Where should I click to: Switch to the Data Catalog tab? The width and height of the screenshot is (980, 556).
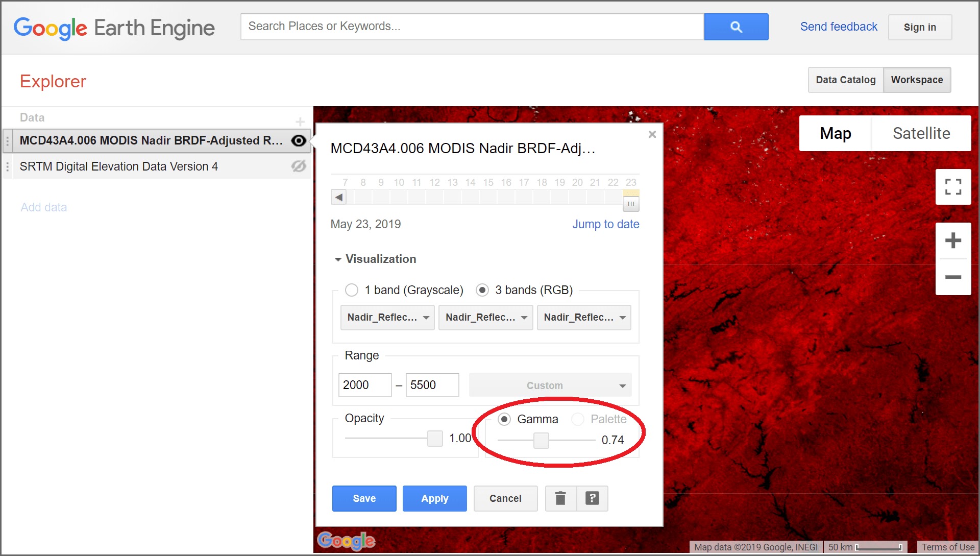pyautogui.click(x=846, y=80)
